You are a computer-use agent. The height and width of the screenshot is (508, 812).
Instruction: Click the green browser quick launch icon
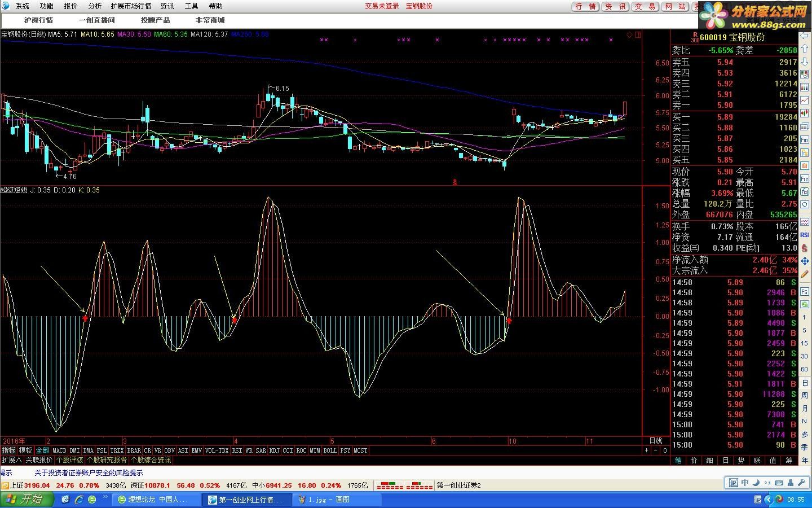coord(92,500)
